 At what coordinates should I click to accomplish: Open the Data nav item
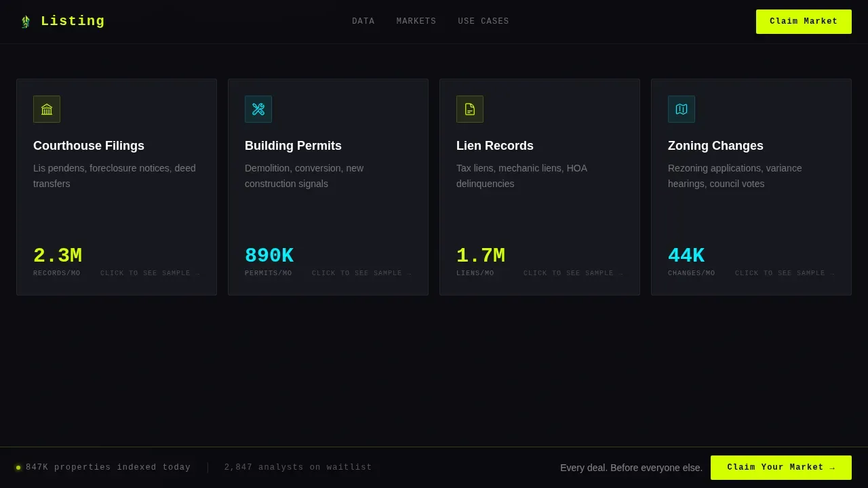pyautogui.click(x=363, y=22)
